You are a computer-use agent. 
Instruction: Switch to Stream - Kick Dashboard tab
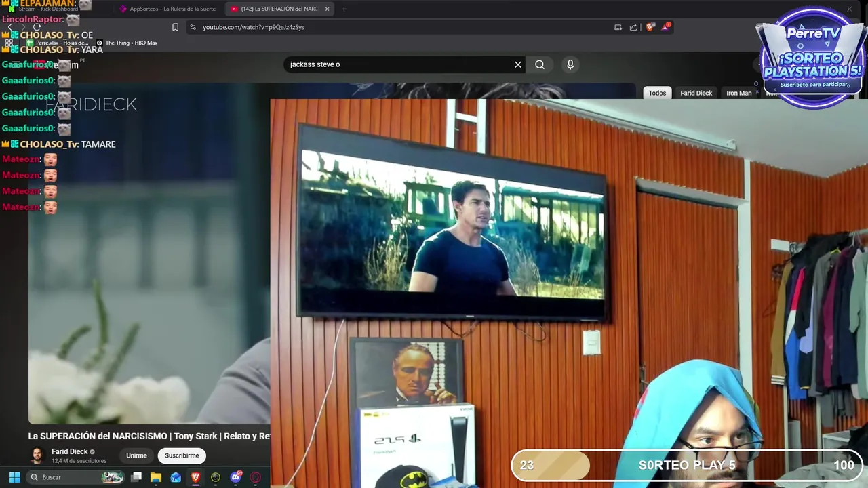click(x=47, y=9)
